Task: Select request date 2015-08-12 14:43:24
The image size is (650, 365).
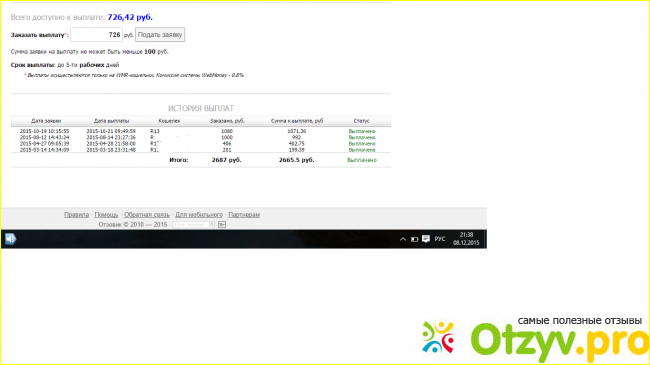Action: (44, 137)
